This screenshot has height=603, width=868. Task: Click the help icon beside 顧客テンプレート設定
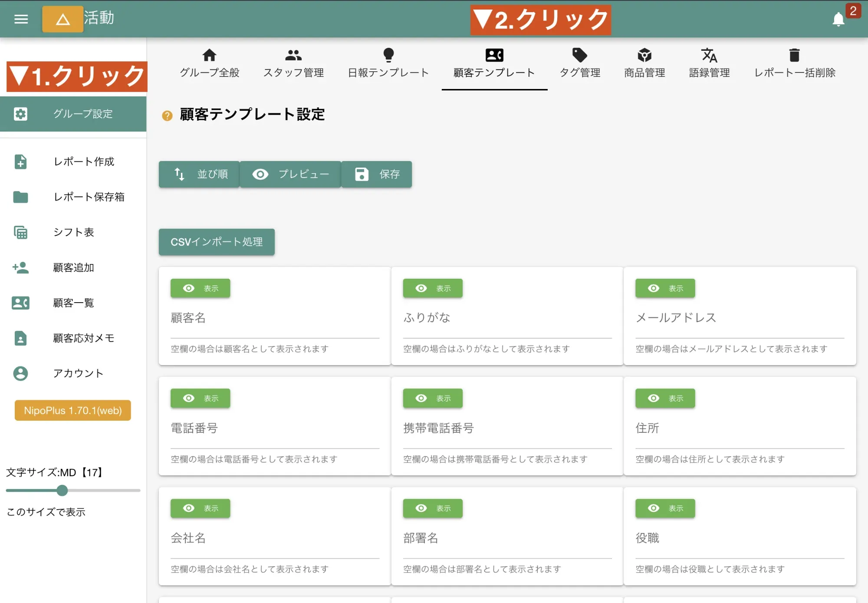167,115
